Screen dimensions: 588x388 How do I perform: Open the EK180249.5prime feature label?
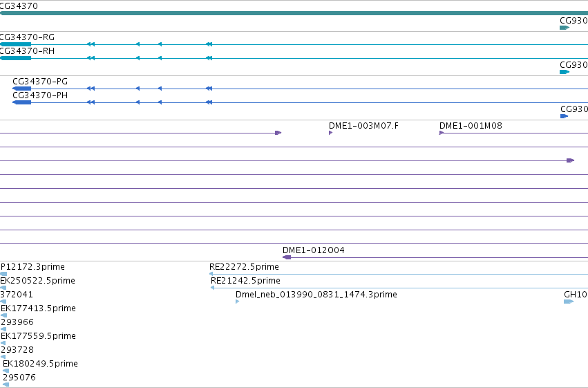pos(40,364)
